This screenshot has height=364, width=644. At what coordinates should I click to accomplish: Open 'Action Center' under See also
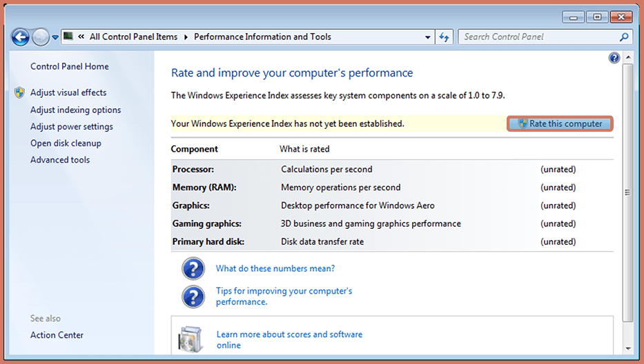pos(57,335)
